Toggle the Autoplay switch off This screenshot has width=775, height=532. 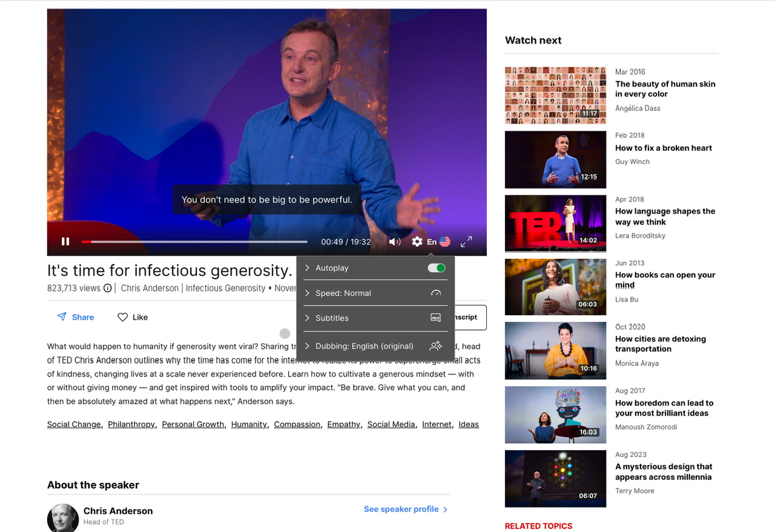437,268
